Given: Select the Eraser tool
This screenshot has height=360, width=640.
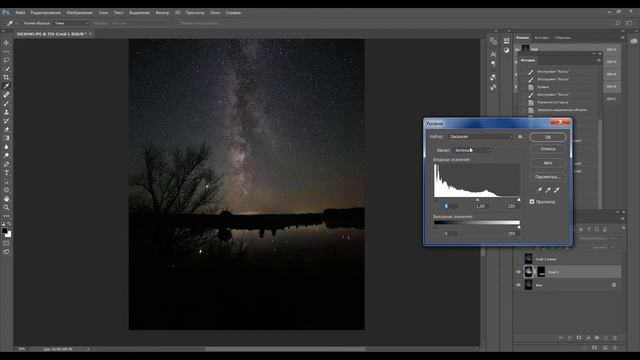Looking at the screenshot, I should (6, 129).
